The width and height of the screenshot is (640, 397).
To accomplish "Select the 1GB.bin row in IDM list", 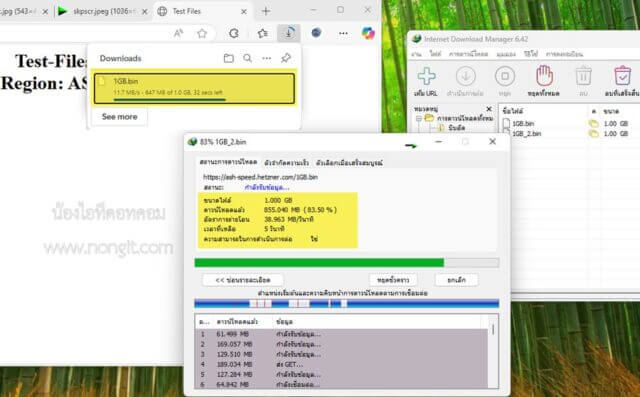I will click(570, 123).
